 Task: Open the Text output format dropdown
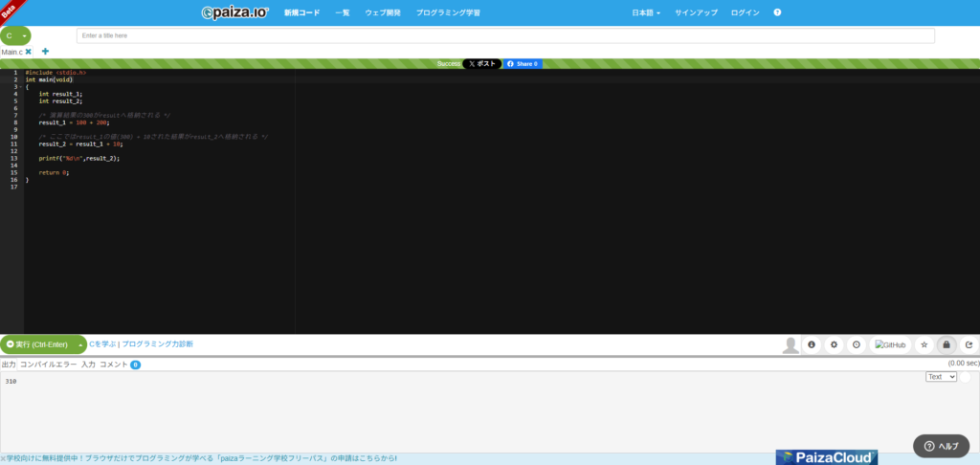point(942,377)
